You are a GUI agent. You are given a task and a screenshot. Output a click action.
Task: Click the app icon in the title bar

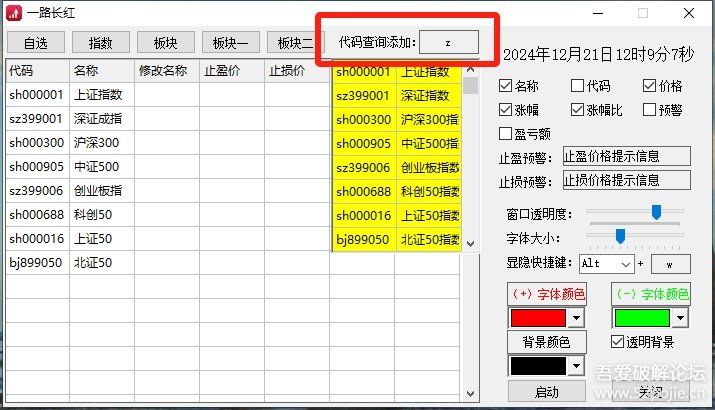click(14, 13)
